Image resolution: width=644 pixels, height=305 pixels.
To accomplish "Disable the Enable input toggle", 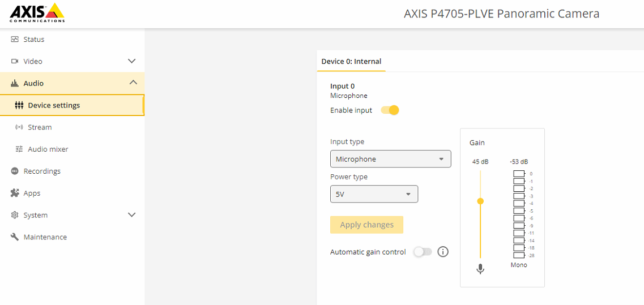I will [390, 110].
